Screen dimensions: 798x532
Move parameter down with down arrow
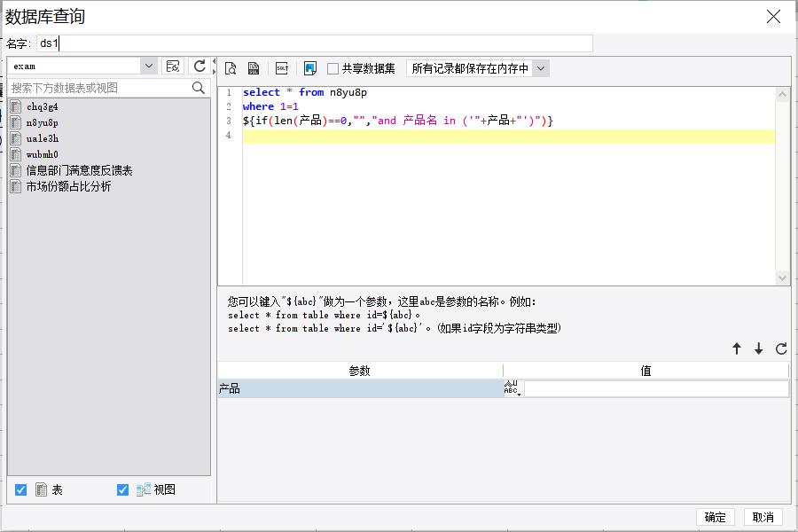coord(759,348)
